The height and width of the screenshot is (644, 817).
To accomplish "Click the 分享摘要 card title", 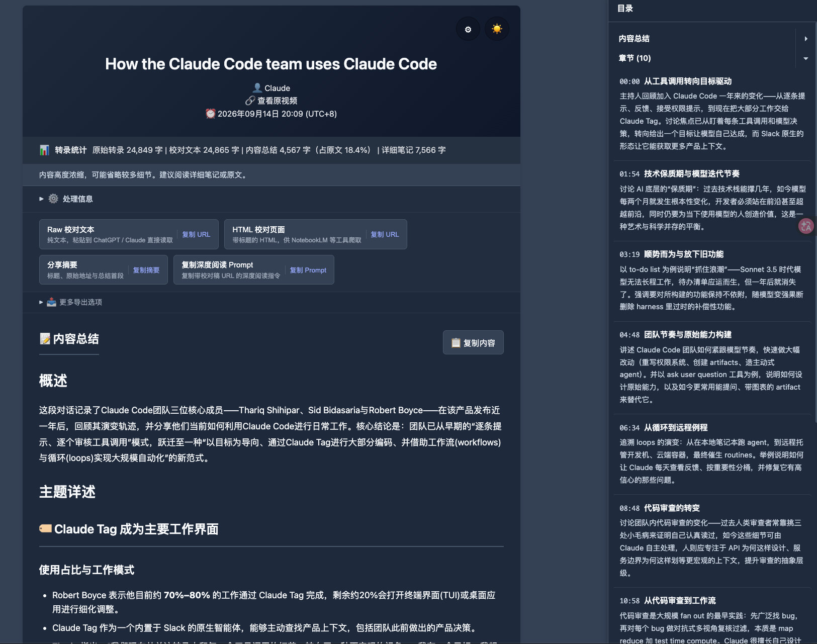I will (62, 265).
